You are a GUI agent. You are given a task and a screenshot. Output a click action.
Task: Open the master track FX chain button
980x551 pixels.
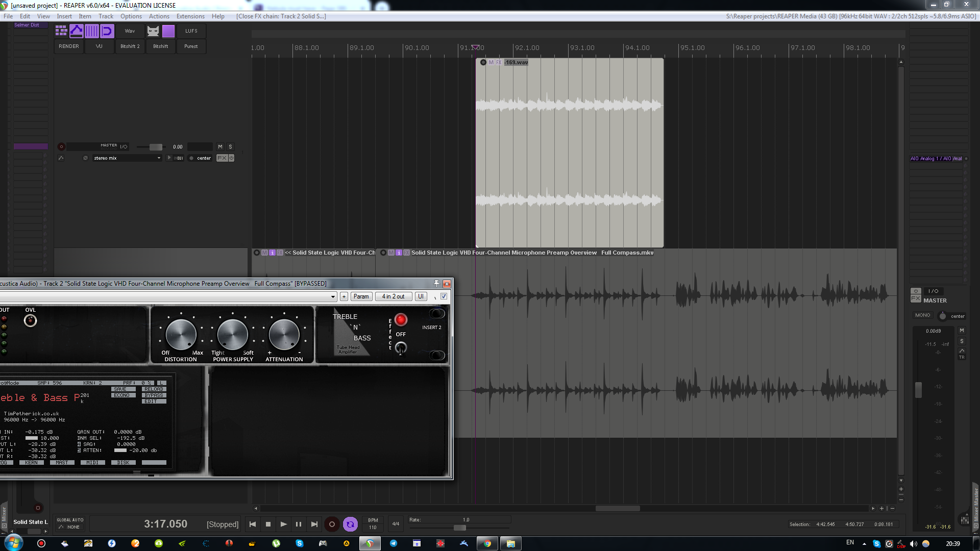(222, 158)
